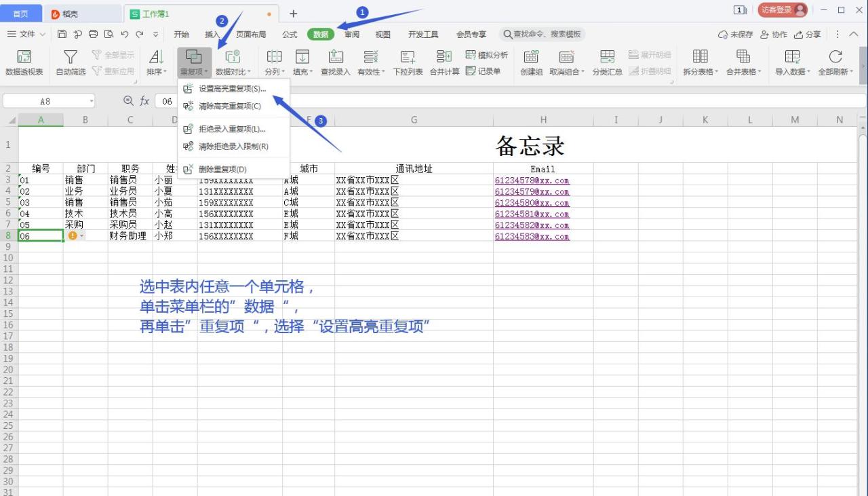868x496 pixels.
Task: Click the Name Box showing A8
Action: (x=45, y=101)
